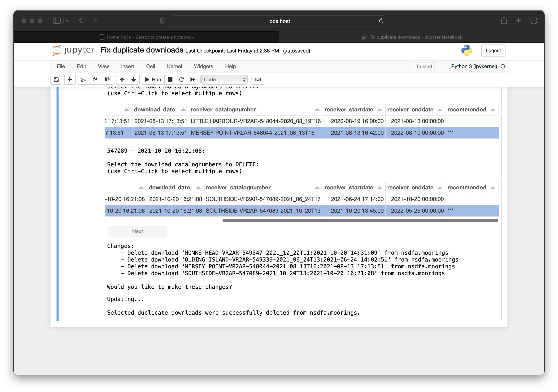The width and height of the screenshot is (558, 392).
Task: Open the Kernel menu
Action: (x=174, y=66)
